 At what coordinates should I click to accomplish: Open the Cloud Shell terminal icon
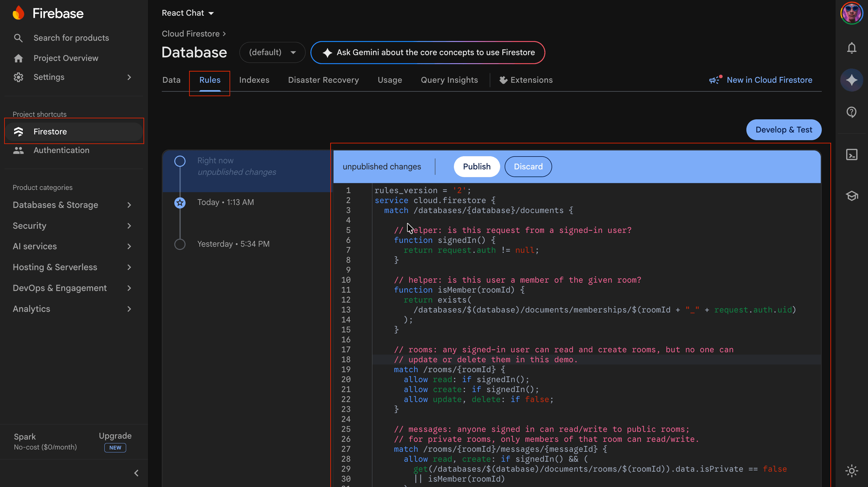[852, 155]
